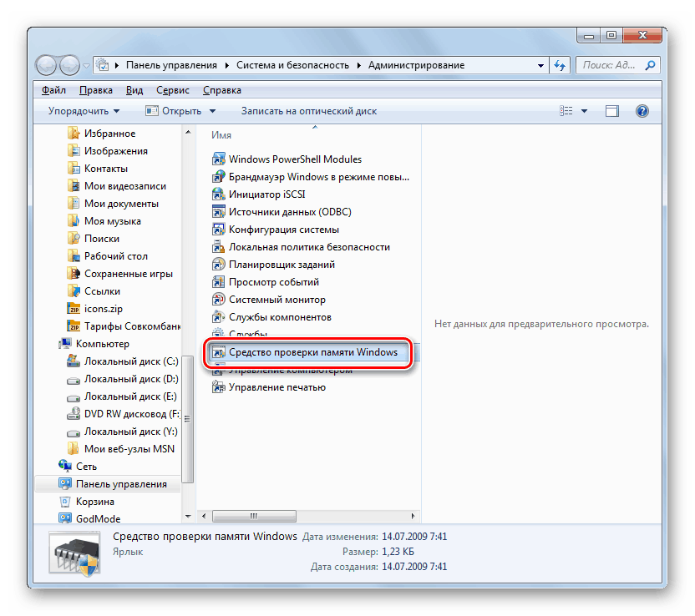Click in the search field Поиск

610,66
